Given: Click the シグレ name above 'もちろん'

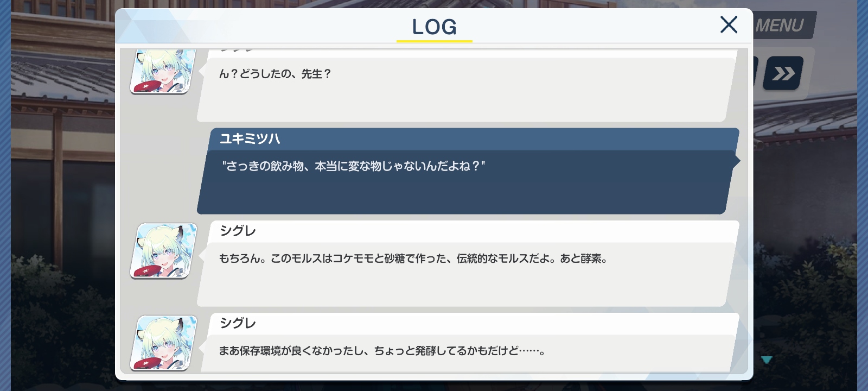Looking at the screenshot, I should pyautogui.click(x=238, y=231).
